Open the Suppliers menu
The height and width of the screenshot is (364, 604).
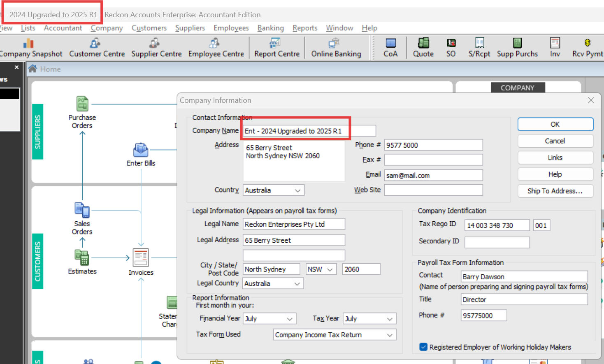[x=190, y=28]
